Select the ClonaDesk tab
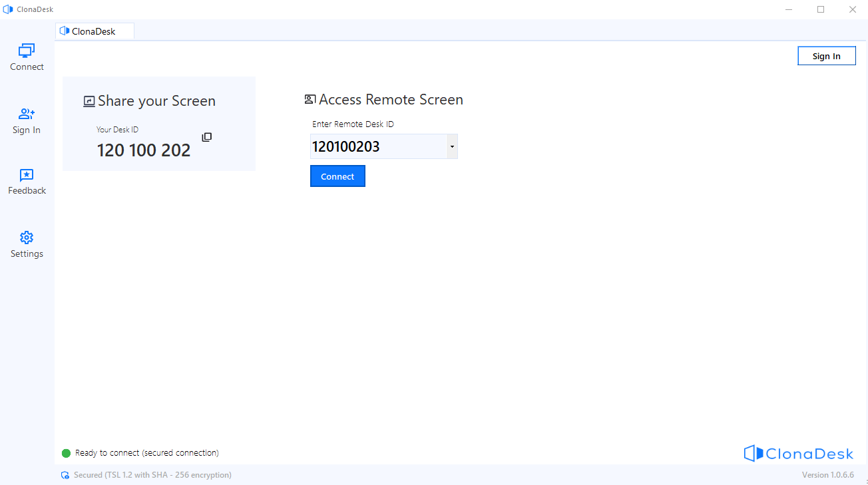868x485 pixels. 95,31
